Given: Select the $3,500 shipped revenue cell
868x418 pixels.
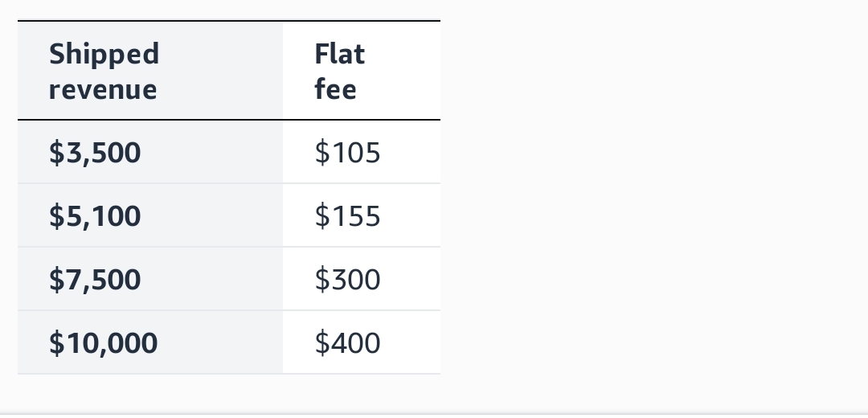Looking at the screenshot, I should coord(150,152).
